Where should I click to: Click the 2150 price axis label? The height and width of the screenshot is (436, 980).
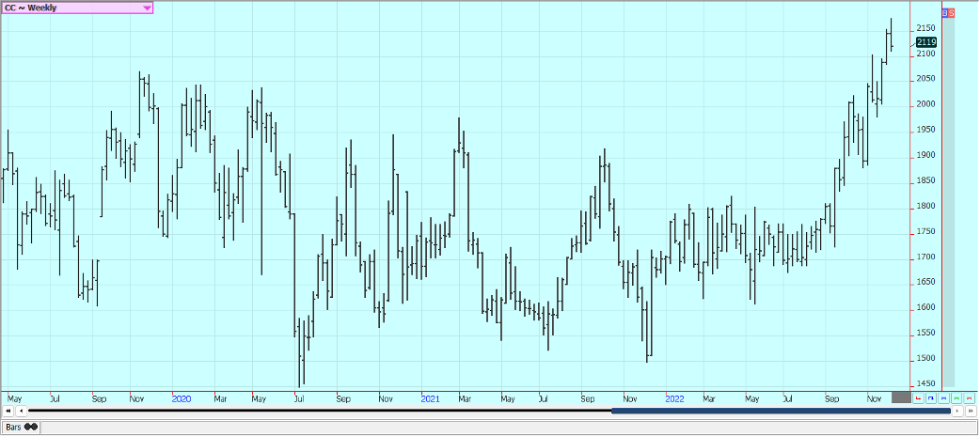point(925,29)
